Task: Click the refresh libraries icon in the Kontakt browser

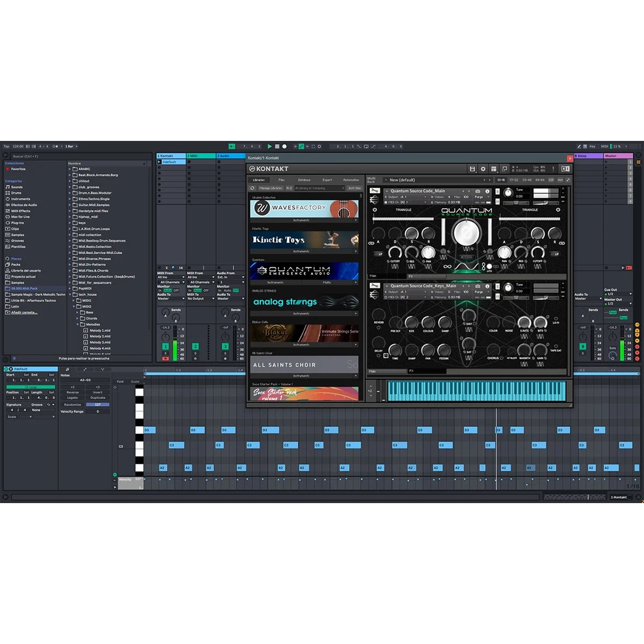Action: click(x=253, y=188)
